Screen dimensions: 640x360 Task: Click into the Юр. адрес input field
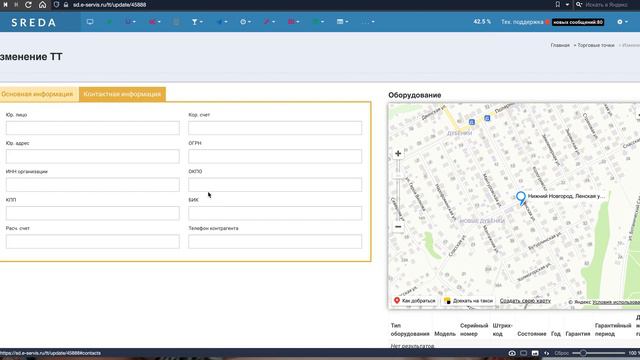(93, 156)
